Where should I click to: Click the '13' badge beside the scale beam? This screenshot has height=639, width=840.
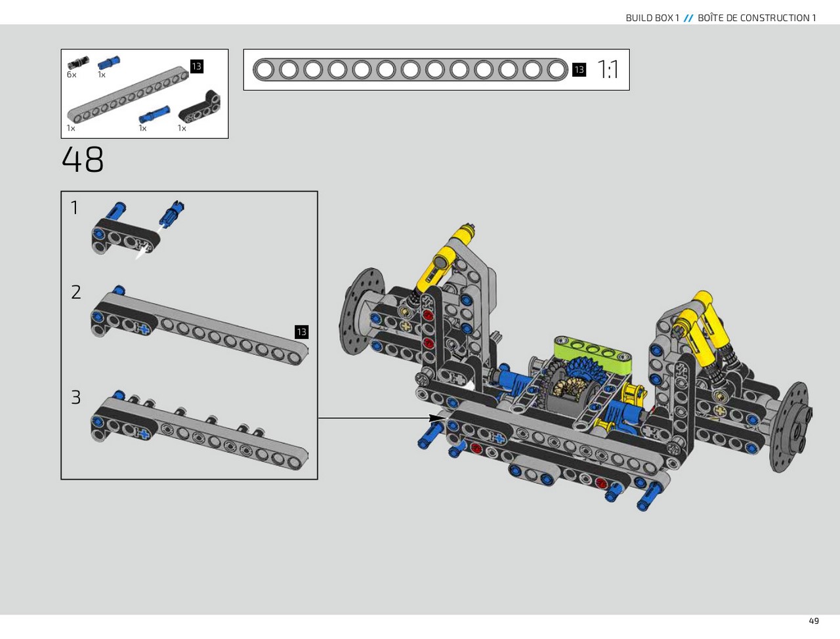coord(579,70)
